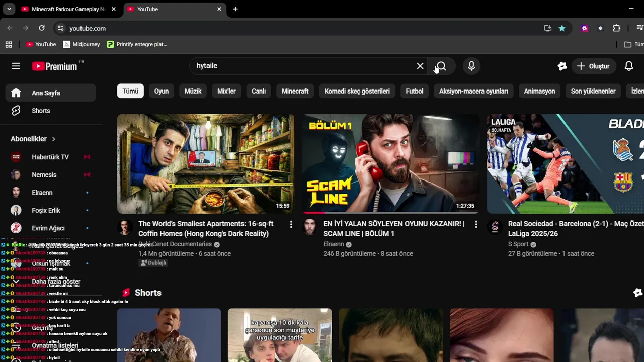Select the Futbol filter chip
This screenshot has height=362, width=644.
pyautogui.click(x=415, y=91)
